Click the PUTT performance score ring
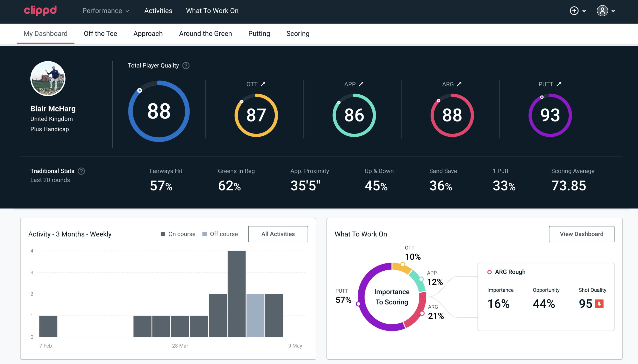Viewport: 638px width, 364px height. pos(549,114)
